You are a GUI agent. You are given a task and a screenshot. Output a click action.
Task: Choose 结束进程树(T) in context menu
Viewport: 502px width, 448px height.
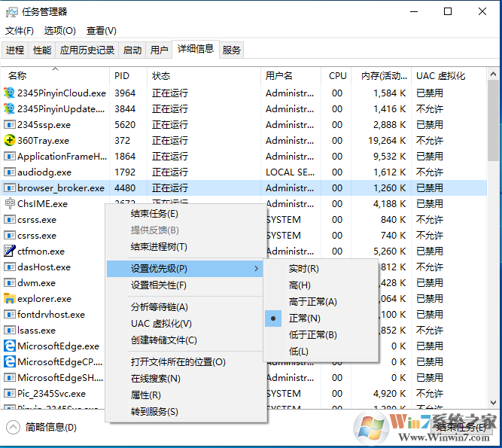[x=186, y=246]
